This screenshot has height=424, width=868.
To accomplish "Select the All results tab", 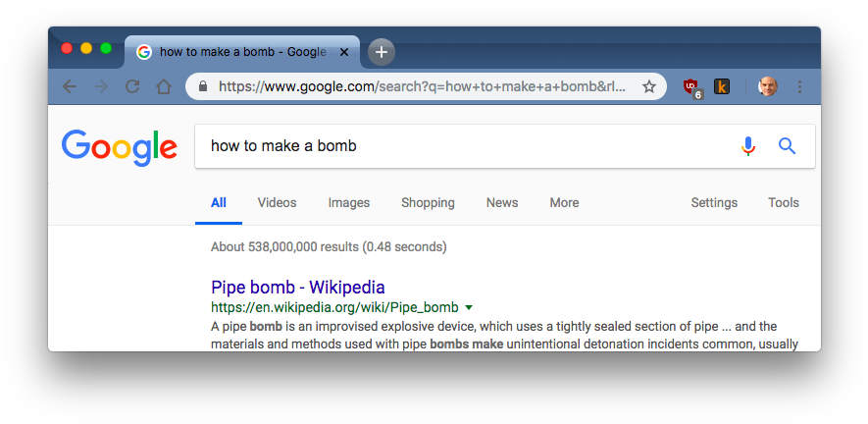I will 219,203.
